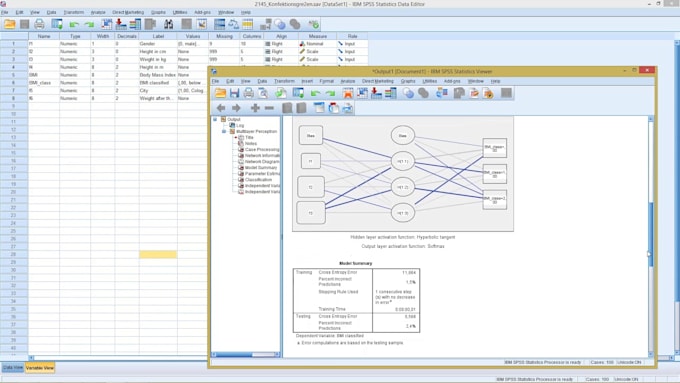
Task: Click the Print icon in Viewer toolbar
Action: click(248, 93)
